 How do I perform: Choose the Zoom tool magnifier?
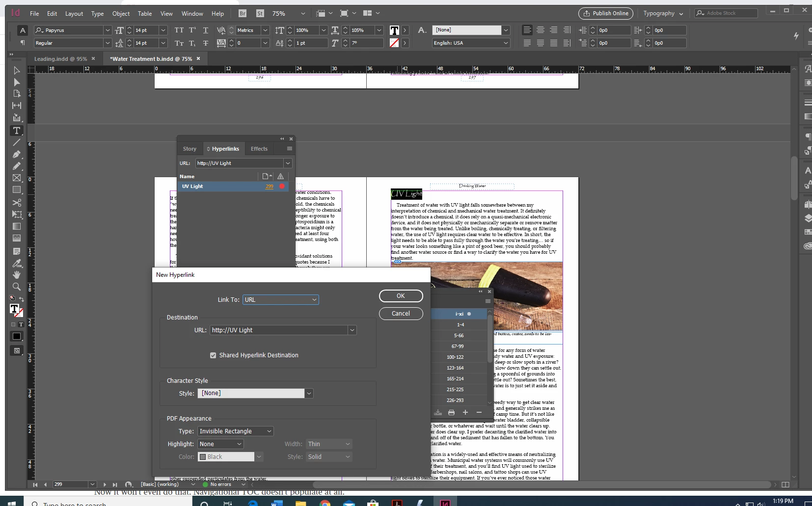point(16,286)
